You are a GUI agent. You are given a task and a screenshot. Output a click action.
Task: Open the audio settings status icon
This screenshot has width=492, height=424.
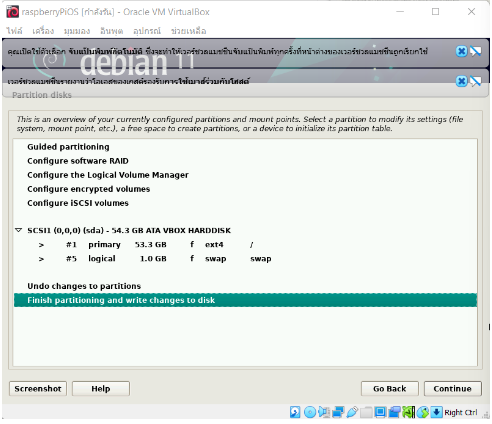point(324,412)
